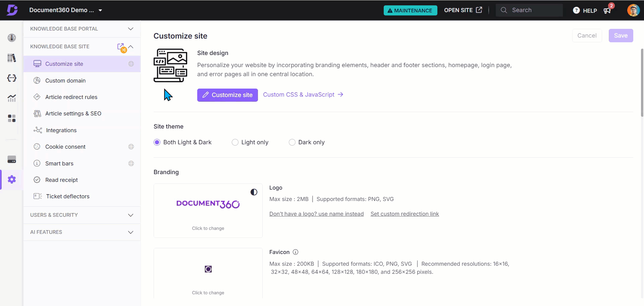Select the Light only theme
Image resolution: width=644 pixels, height=306 pixels.
coord(235,142)
